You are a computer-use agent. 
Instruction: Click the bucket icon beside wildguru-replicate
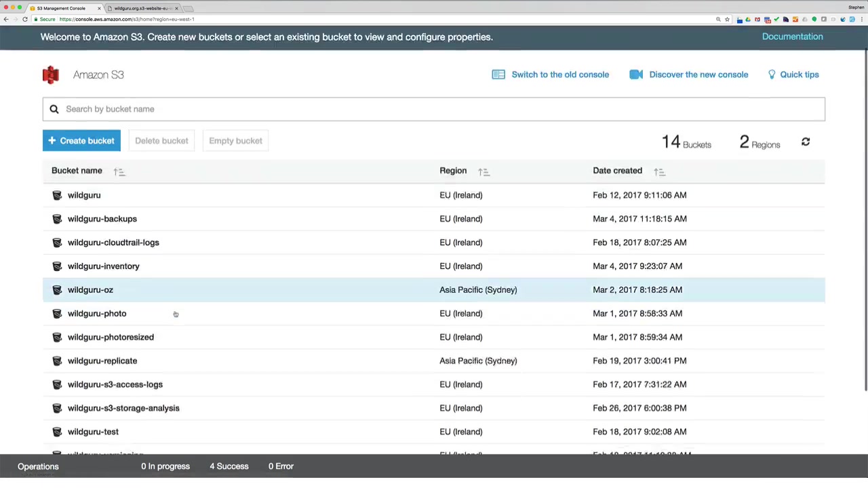pyautogui.click(x=57, y=361)
